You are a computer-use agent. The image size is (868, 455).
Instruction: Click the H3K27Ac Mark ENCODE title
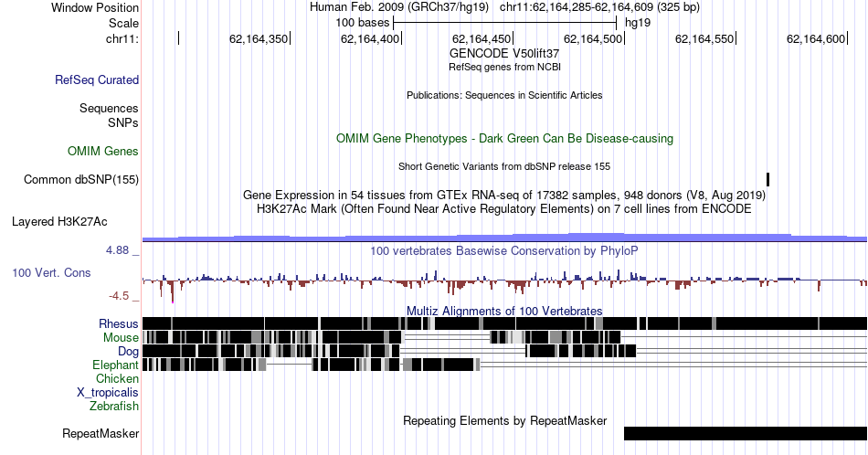504,208
